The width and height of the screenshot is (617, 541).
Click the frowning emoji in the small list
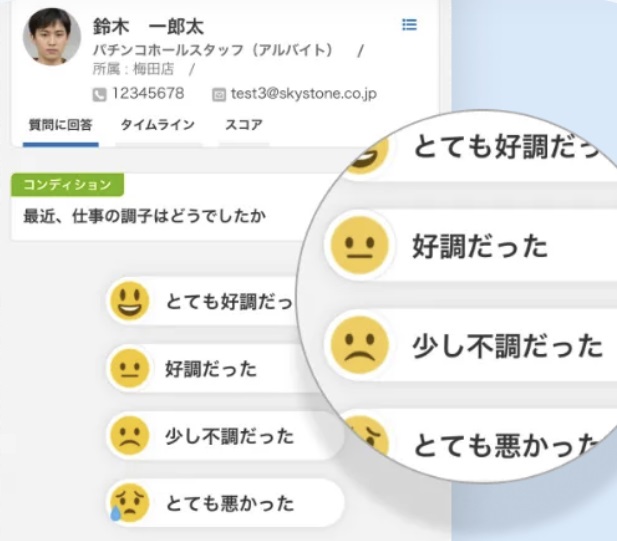coord(129,436)
